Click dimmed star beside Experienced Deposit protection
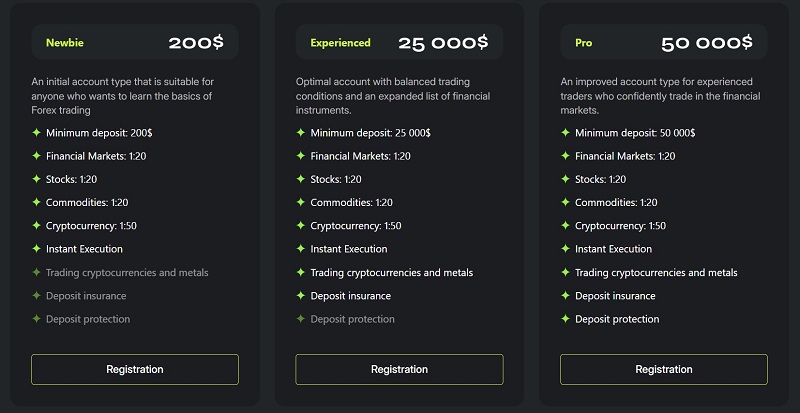Viewport: 800px width, 413px height. tap(301, 319)
